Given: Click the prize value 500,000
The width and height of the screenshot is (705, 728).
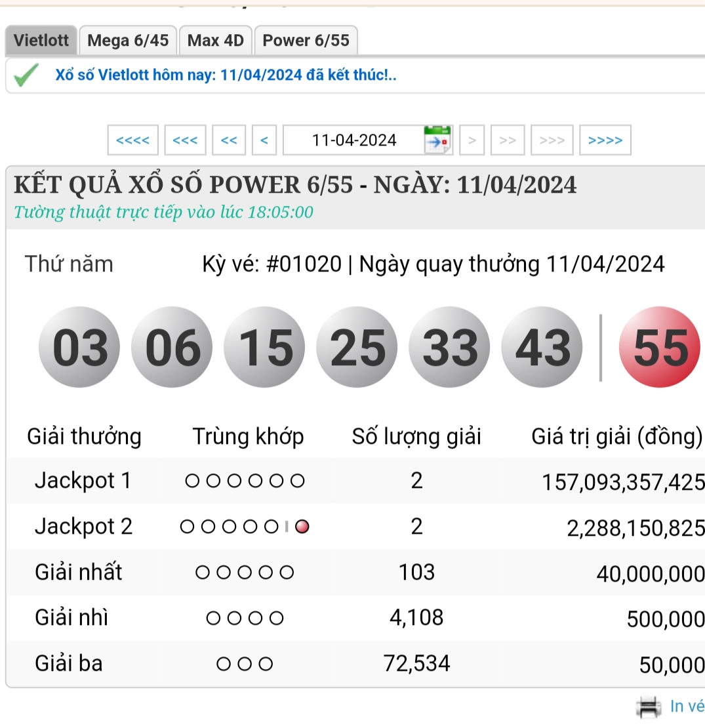Looking at the screenshot, I should [x=666, y=619].
